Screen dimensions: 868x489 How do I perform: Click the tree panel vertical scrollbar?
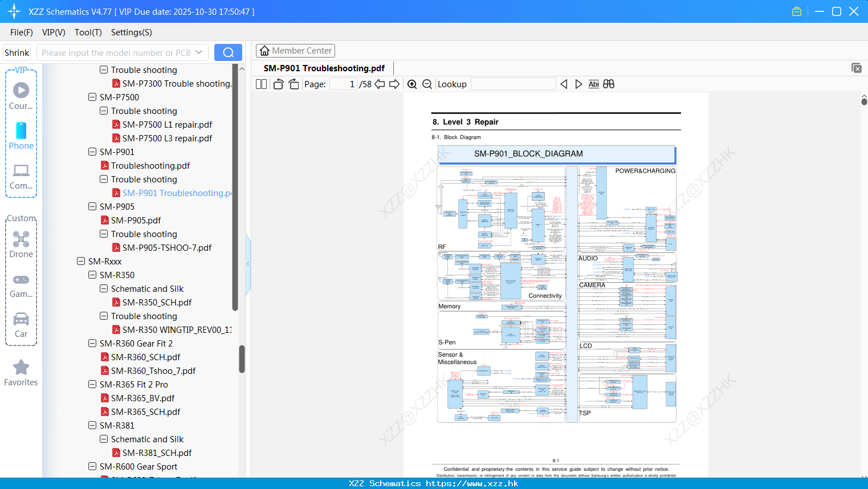pyautogui.click(x=242, y=359)
